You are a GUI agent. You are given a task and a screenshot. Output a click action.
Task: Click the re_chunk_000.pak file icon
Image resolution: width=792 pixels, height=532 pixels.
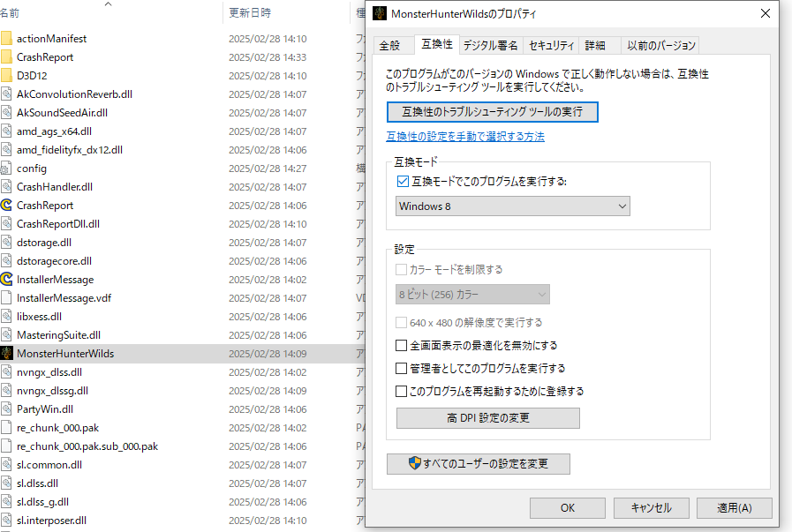[6, 428]
